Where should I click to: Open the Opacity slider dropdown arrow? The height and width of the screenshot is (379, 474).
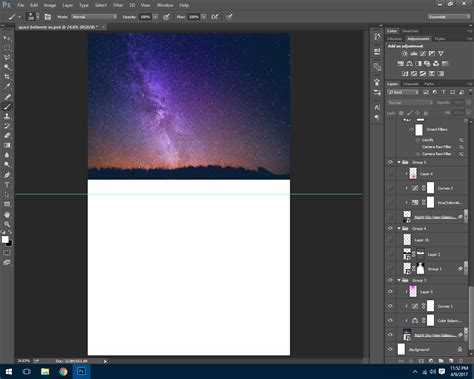pos(155,17)
